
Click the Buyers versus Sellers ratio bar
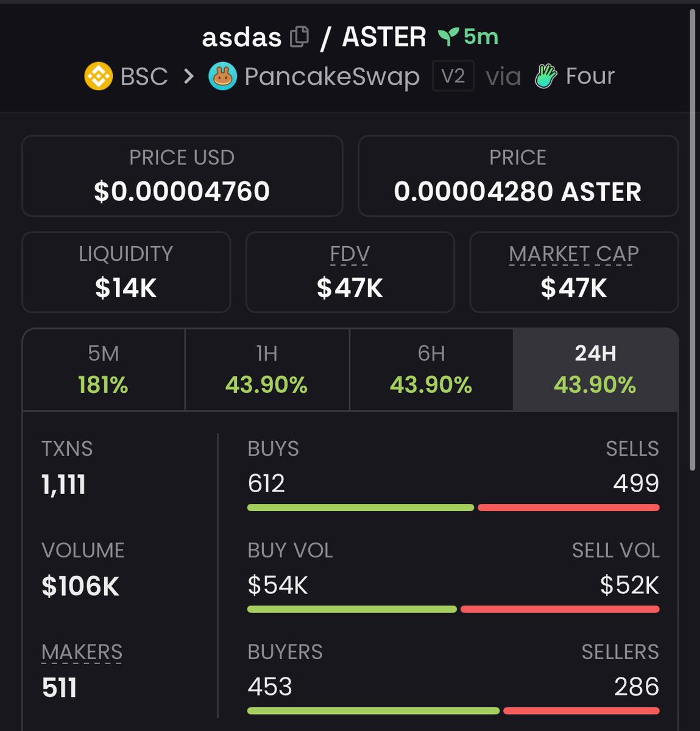pyautogui.click(x=453, y=711)
